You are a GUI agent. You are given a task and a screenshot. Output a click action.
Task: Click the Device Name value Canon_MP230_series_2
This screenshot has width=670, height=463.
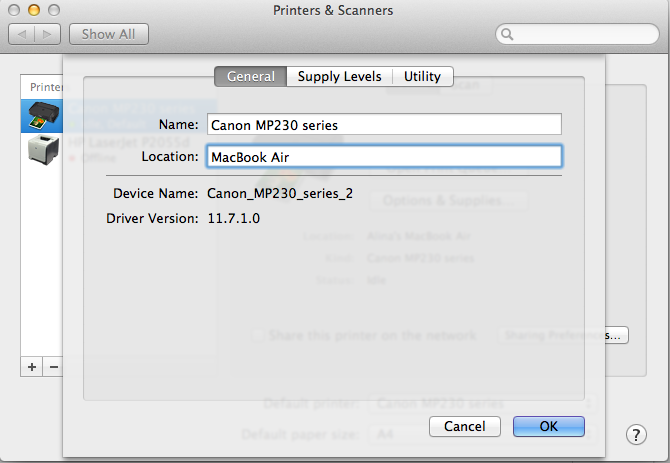tap(280, 193)
